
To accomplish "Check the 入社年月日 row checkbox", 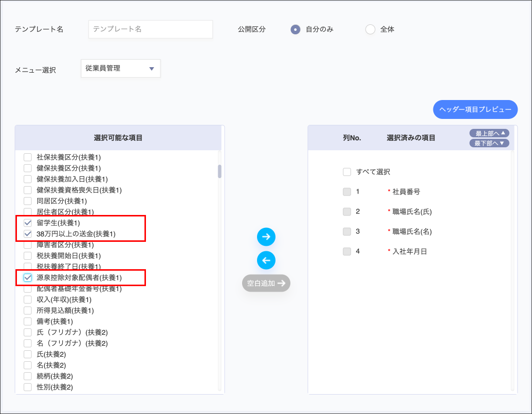I will 347,252.
